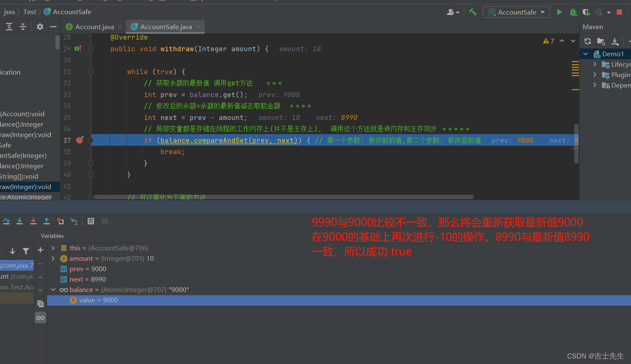The width and height of the screenshot is (631, 364).
Task: Click the Maven Reload All Projects icon
Action: [588, 41]
